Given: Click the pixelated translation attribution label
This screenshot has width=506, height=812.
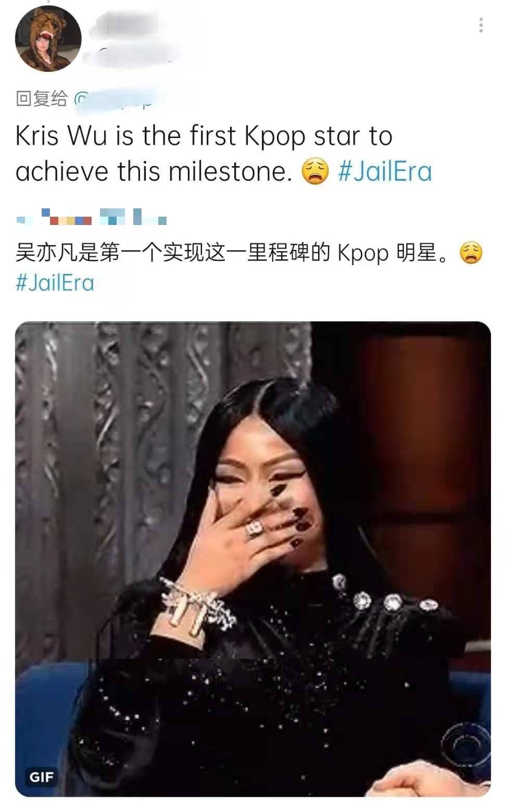Looking at the screenshot, I should (92, 217).
